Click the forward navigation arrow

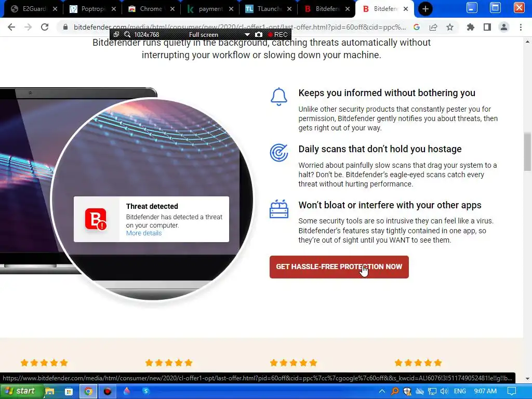click(x=28, y=27)
